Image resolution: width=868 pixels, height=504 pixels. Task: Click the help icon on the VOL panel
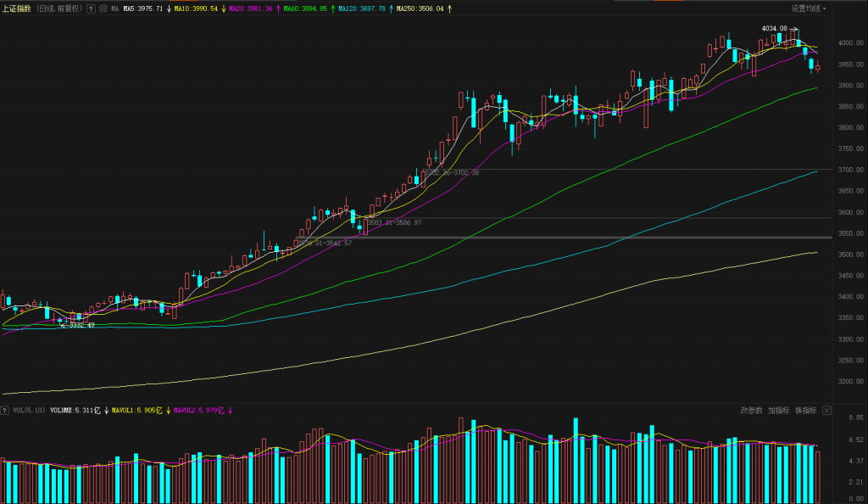pos(5,410)
